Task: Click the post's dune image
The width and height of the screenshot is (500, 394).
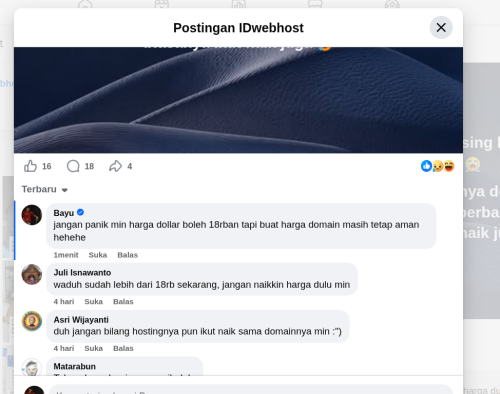Action: 238,100
